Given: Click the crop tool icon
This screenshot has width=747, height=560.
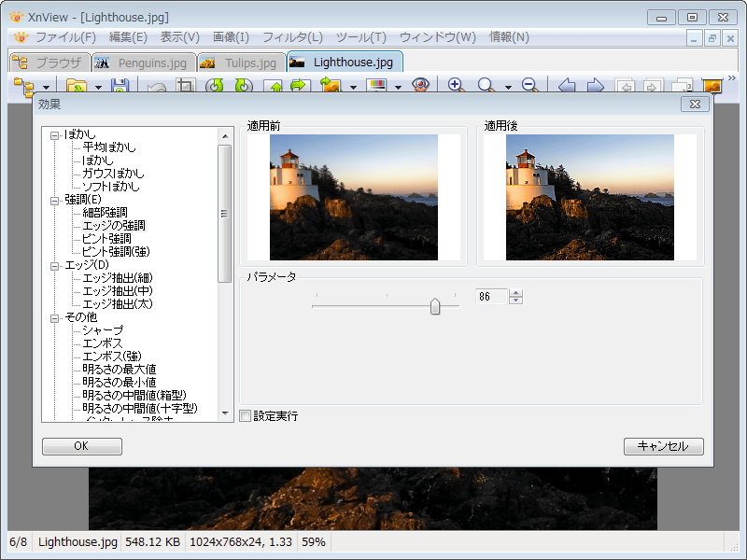Looking at the screenshot, I should [x=186, y=86].
